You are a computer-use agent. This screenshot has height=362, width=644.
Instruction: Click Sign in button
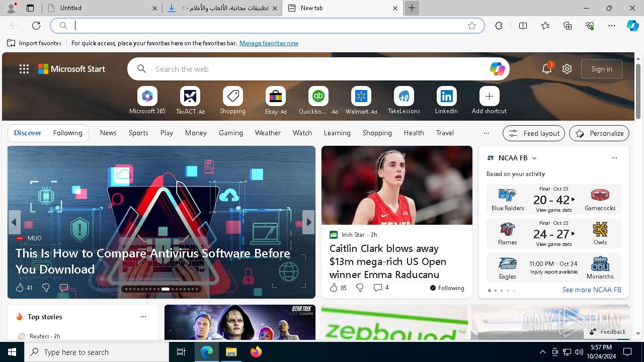pyautogui.click(x=602, y=69)
